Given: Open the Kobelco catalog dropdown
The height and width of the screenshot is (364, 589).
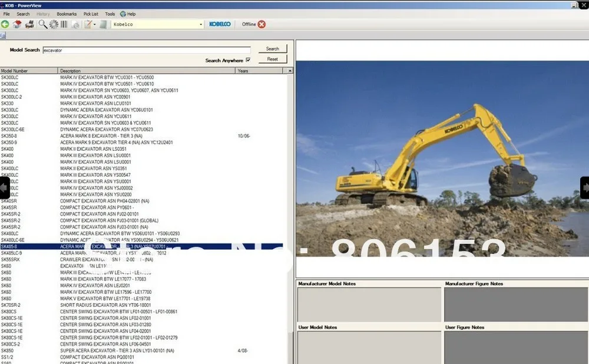Looking at the screenshot, I should point(201,24).
